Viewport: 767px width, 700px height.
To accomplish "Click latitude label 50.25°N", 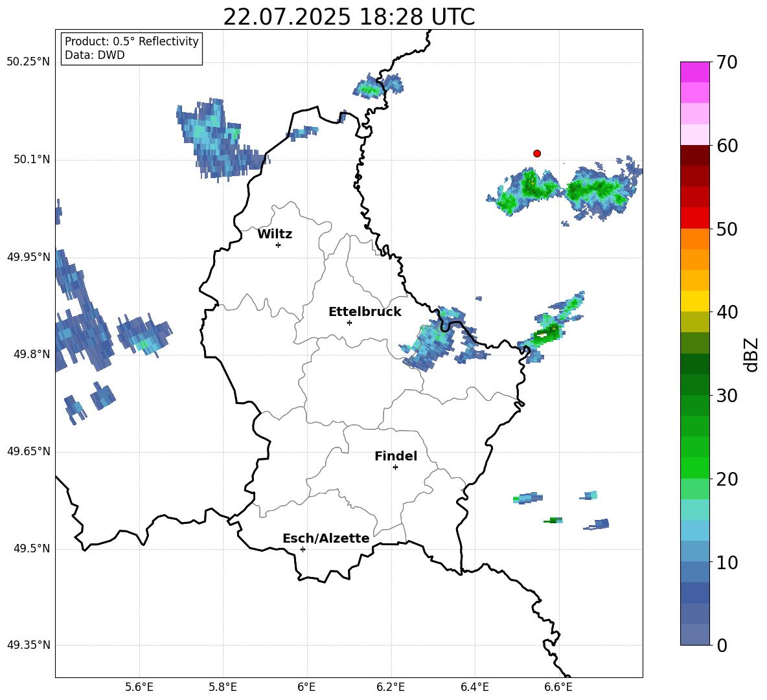I will click(29, 62).
